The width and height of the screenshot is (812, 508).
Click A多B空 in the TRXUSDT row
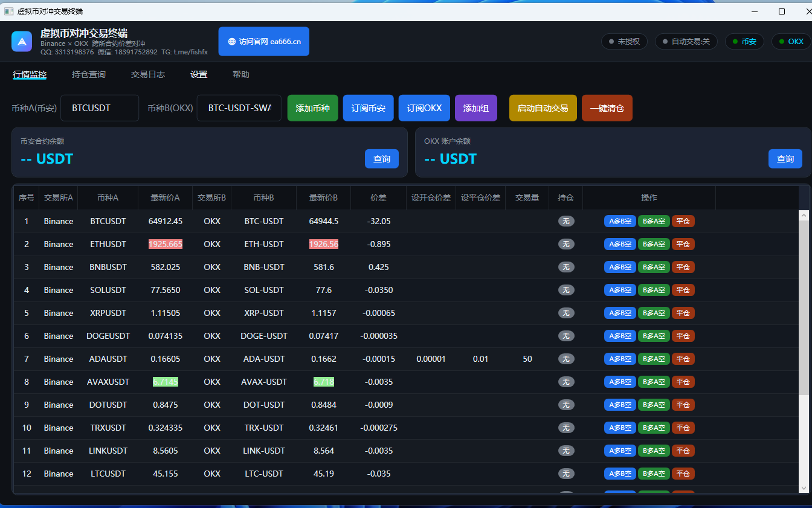(620, 428)
